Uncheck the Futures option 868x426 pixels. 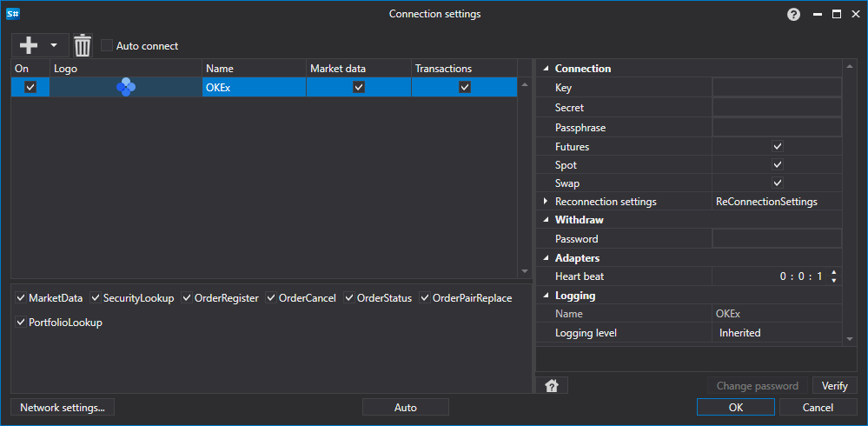[x=778, y=147]
